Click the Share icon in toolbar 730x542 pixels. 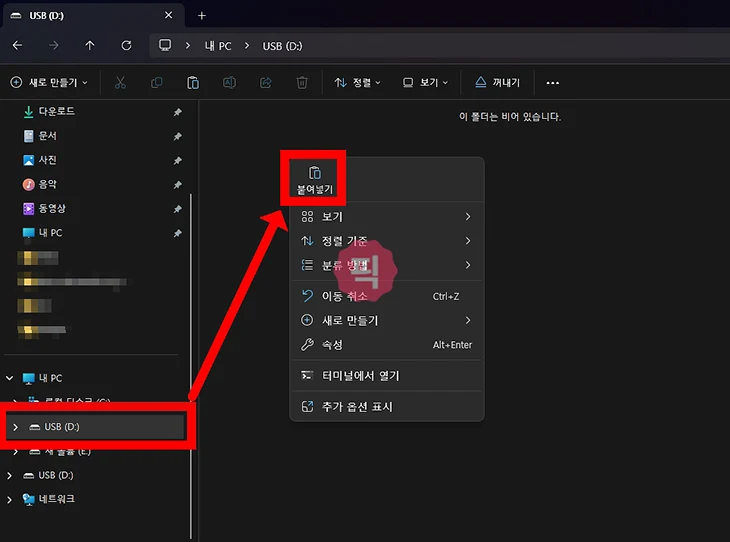coord(266,83)
